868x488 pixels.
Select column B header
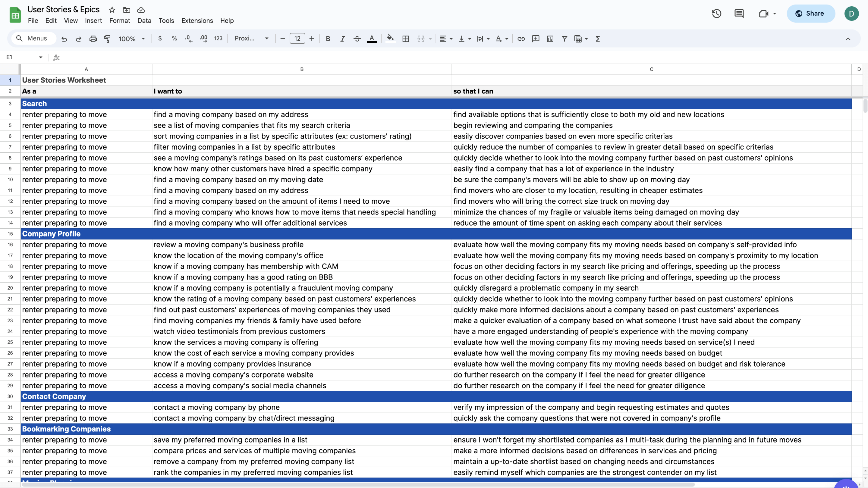302,69
